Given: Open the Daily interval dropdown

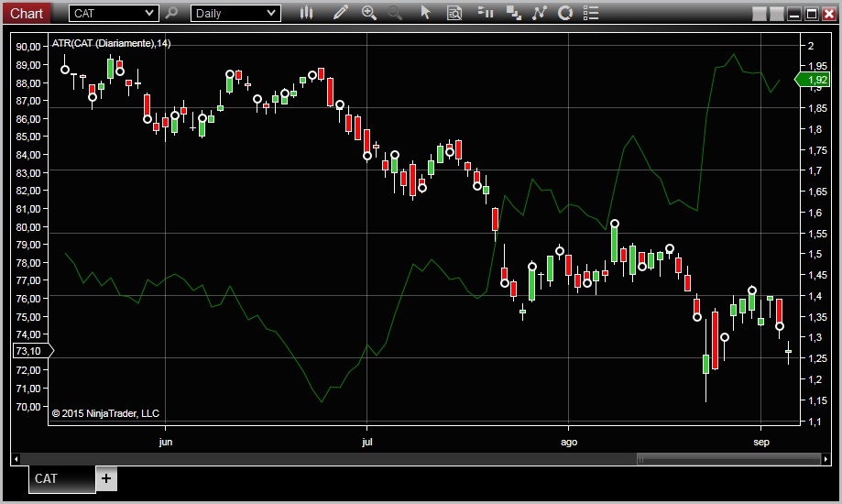Looking at the screenshot, I should (x=235, y=14).
